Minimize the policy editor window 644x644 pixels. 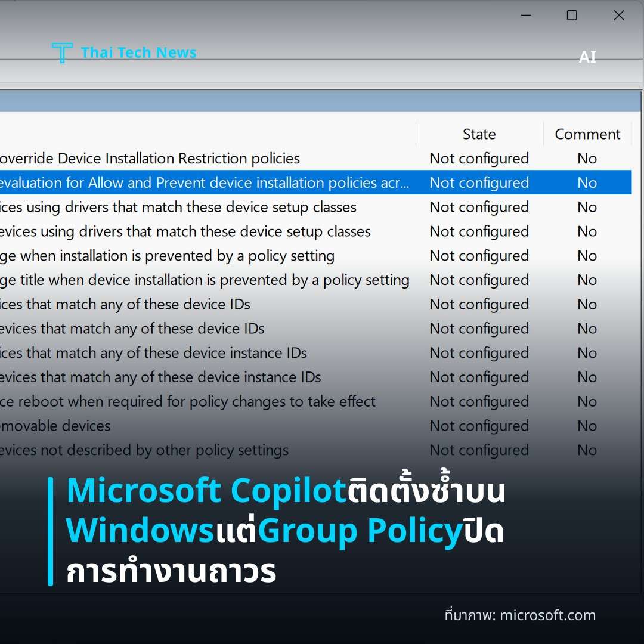[526, 15]
